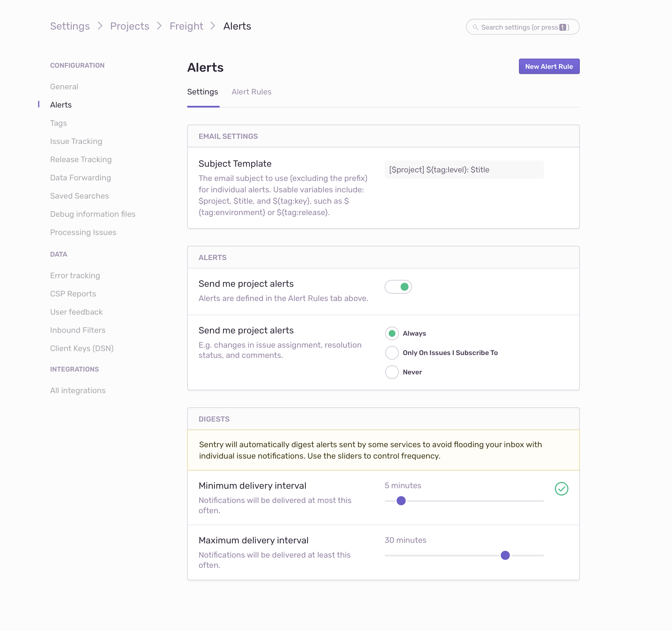
Task: Click the Search settings field
Action: coord(522,27)
